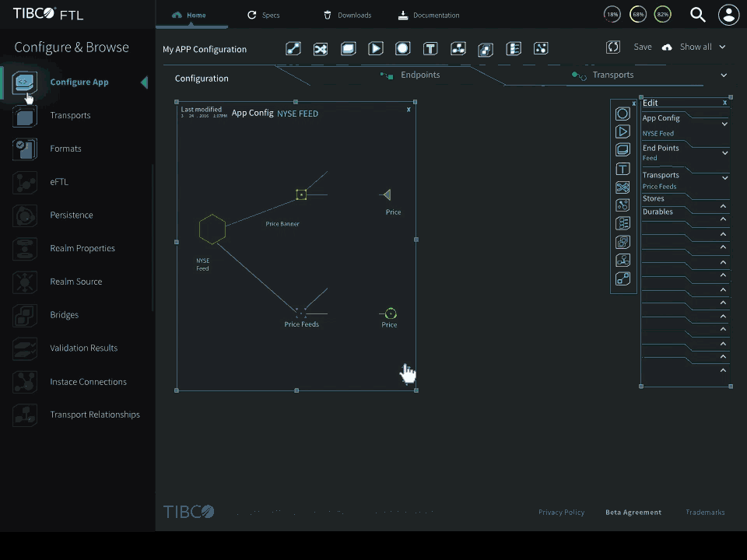The image size is (747, 560).
Task: Click the eFTL sidebar icon
Action: click(24, 182)
